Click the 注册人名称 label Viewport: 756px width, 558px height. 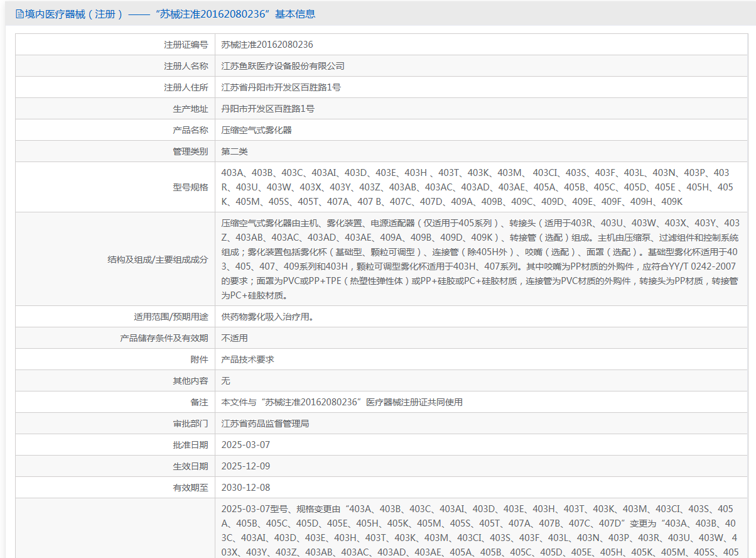[186, 66]
